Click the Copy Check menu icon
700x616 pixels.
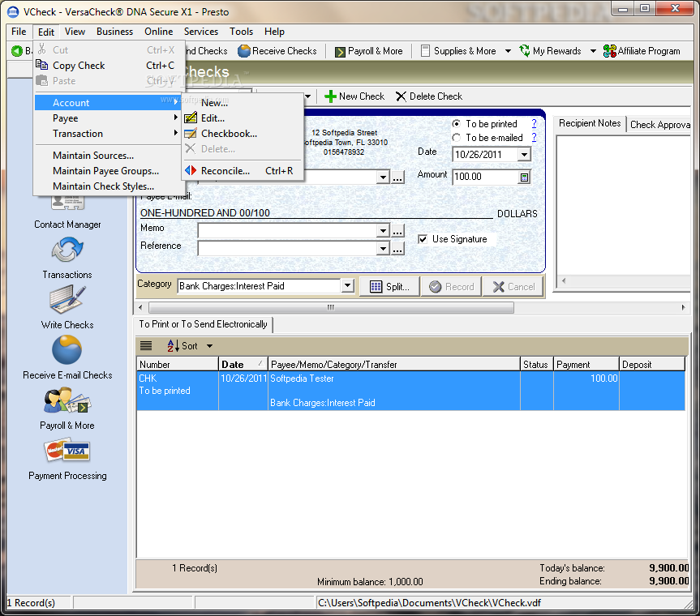[x=42, y=65]
